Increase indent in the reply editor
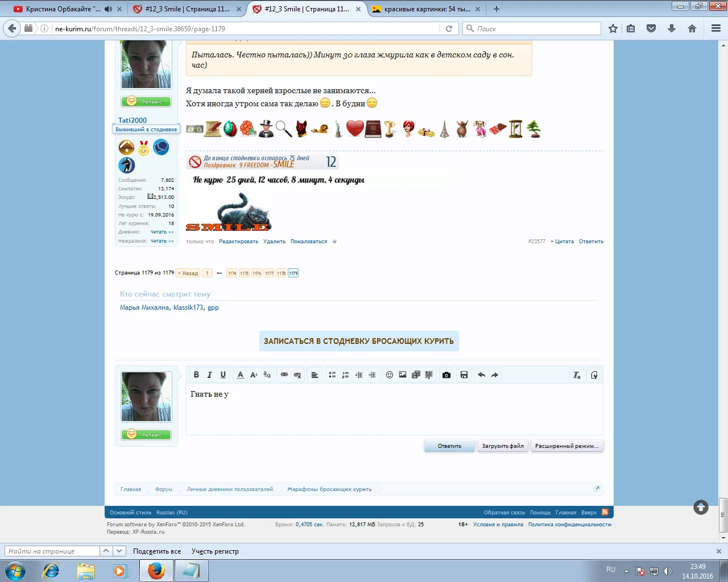This screenshot has width=728, height=582. tap(372, 375)
